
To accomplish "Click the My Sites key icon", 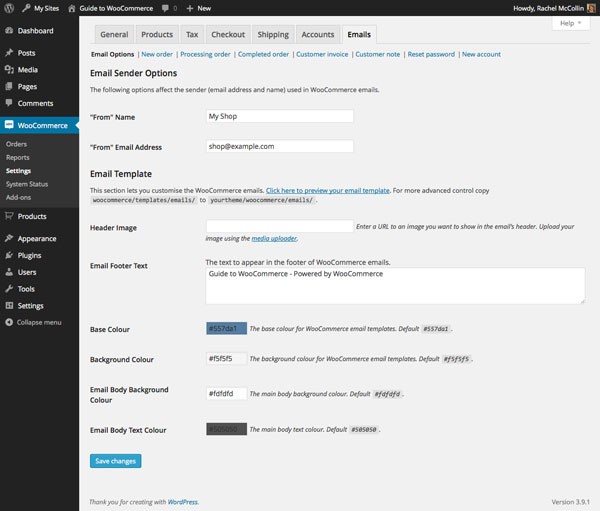I will pos(26,8).
